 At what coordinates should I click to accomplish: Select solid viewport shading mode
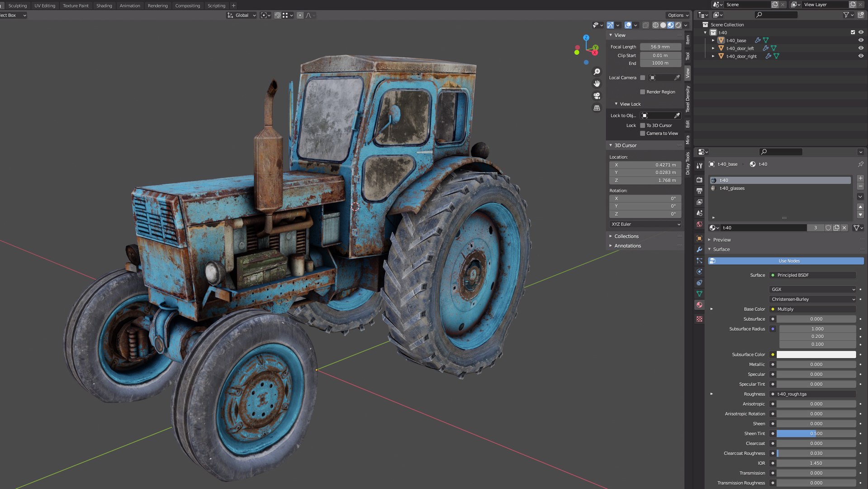point(663,25)
